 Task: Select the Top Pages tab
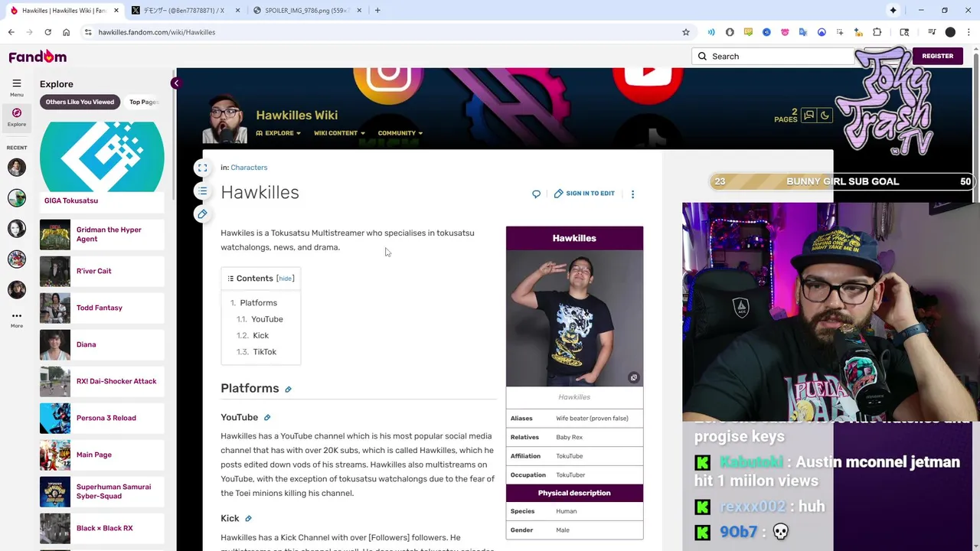143,102
